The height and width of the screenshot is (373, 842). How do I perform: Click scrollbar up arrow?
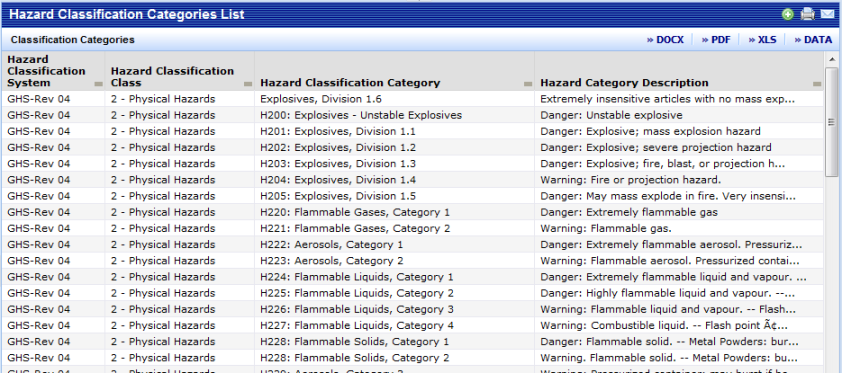coord(832,59)
